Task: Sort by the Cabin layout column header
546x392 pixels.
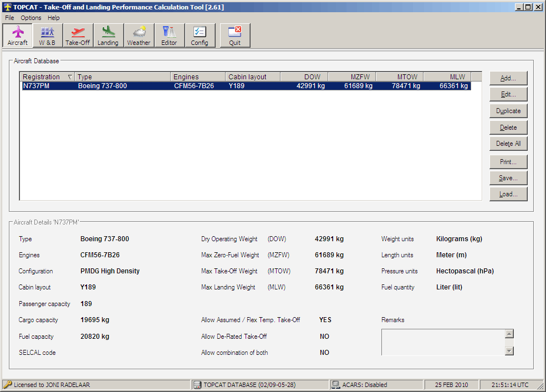Action: tap(253, 77)
